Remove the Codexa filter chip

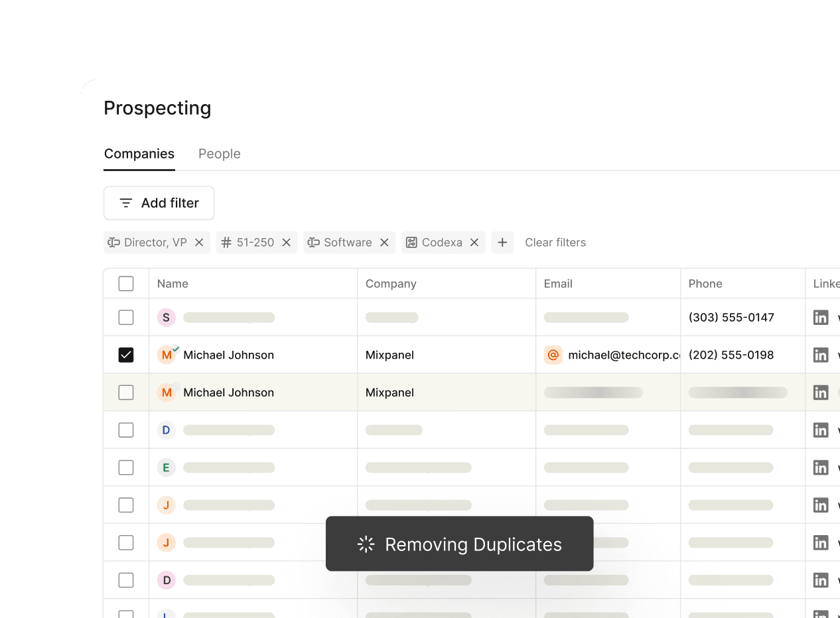[x=474, y=243]
